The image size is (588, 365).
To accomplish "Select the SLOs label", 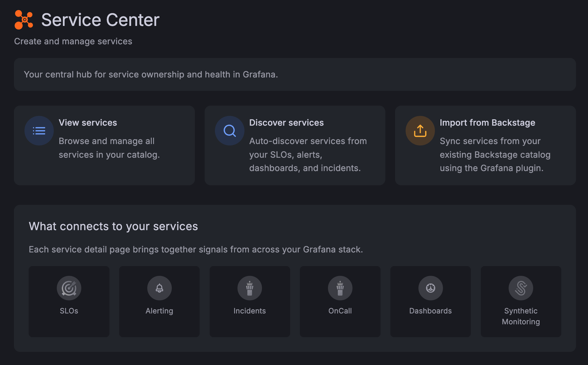I will (69, 311).
